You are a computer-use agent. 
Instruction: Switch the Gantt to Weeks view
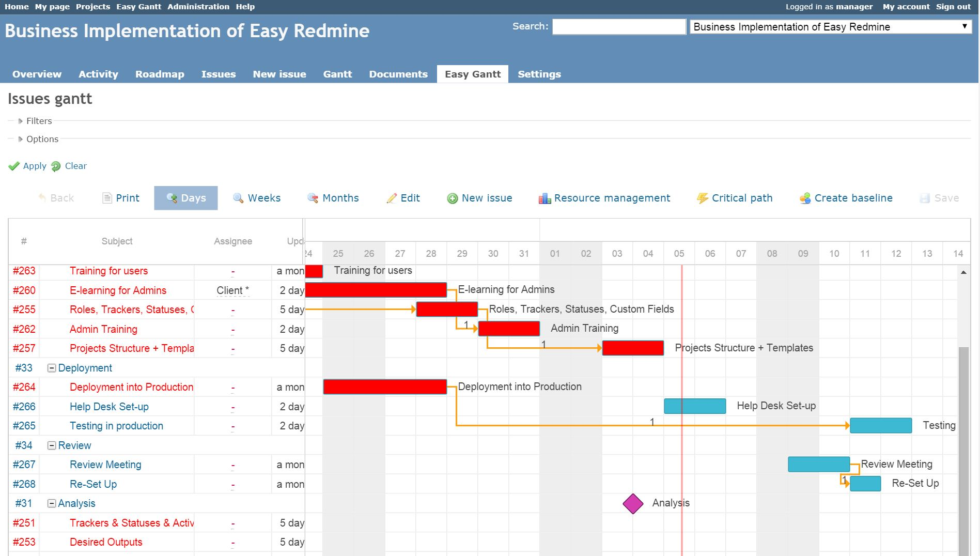[x=257, y=198]
